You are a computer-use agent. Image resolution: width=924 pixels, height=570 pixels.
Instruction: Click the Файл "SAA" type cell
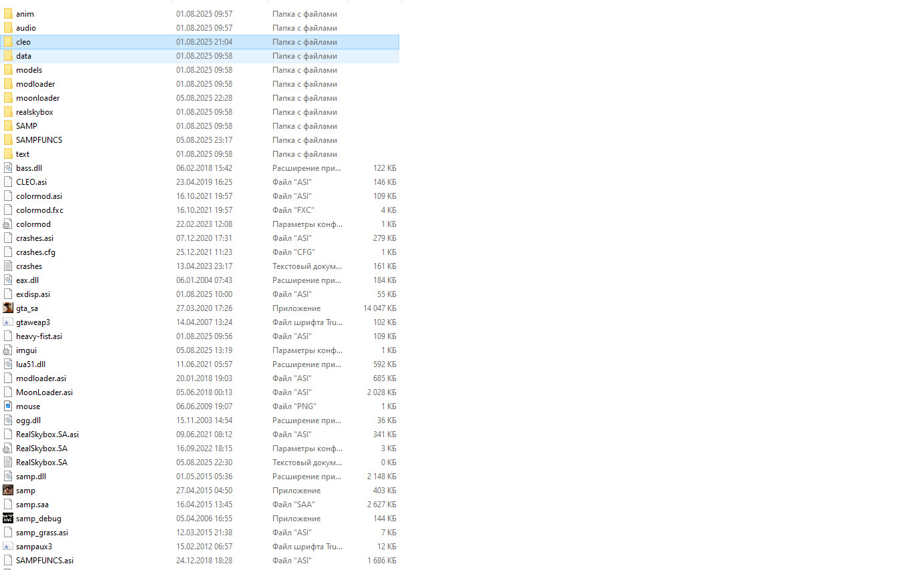[294, 505]
